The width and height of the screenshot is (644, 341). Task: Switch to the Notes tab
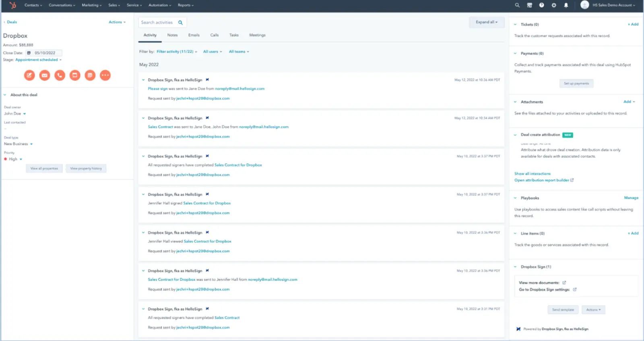coord(172,35)
